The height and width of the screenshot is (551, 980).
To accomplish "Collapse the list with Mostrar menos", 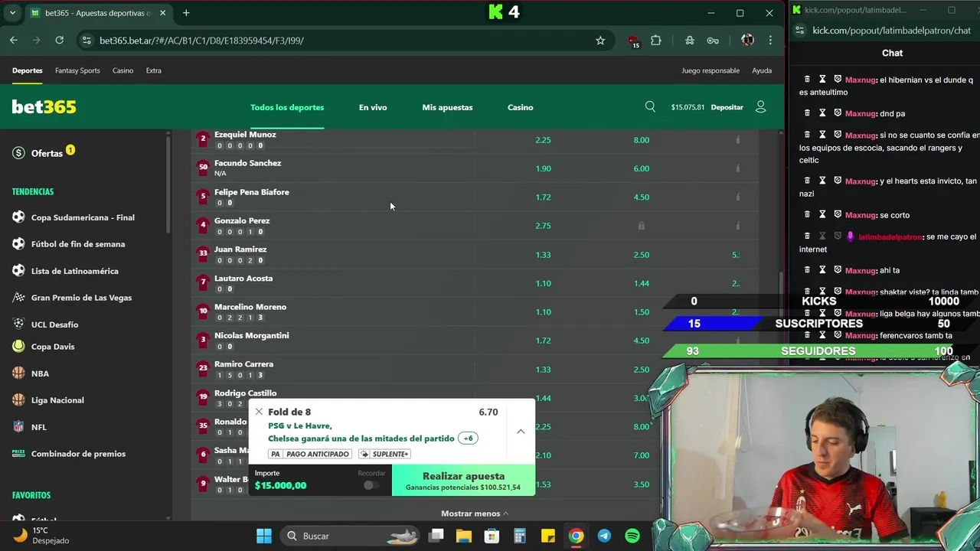I will click(x=475, y=514).
